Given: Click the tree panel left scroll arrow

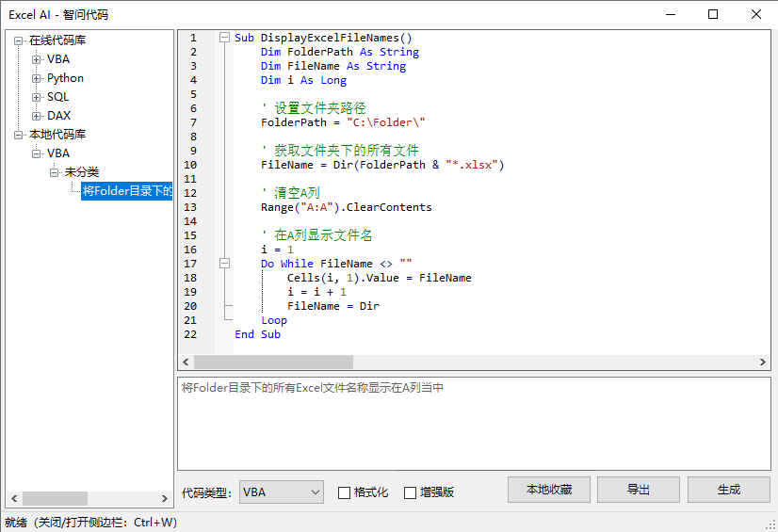Looking at the screenshot, I should (14, 498).
